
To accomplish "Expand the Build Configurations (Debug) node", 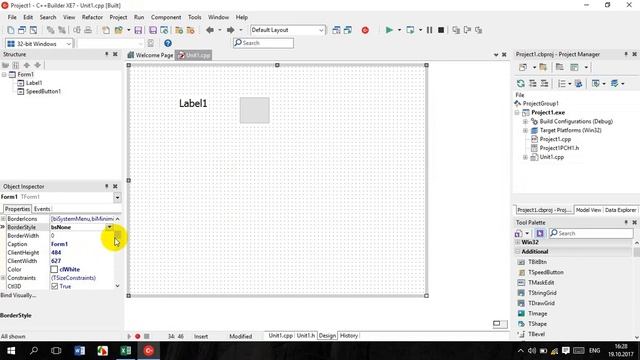I will (x=526, y=122).
